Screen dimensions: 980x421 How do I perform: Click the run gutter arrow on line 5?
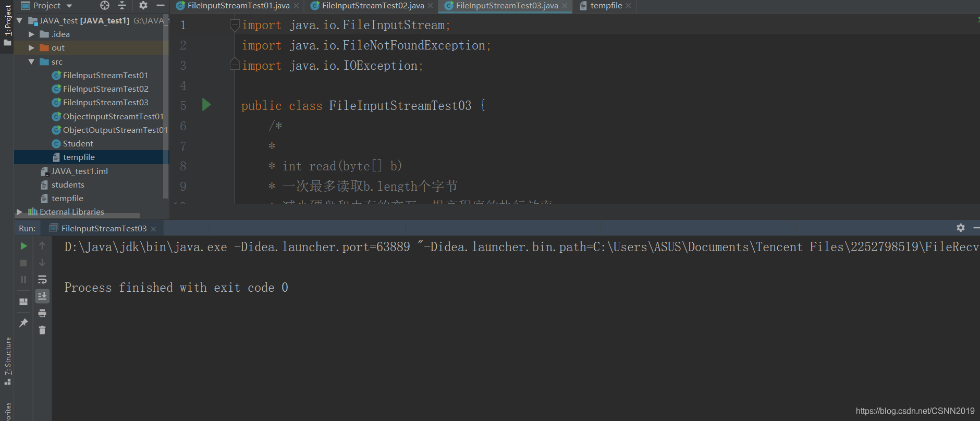pyautogui.click(x=206, y=105)
